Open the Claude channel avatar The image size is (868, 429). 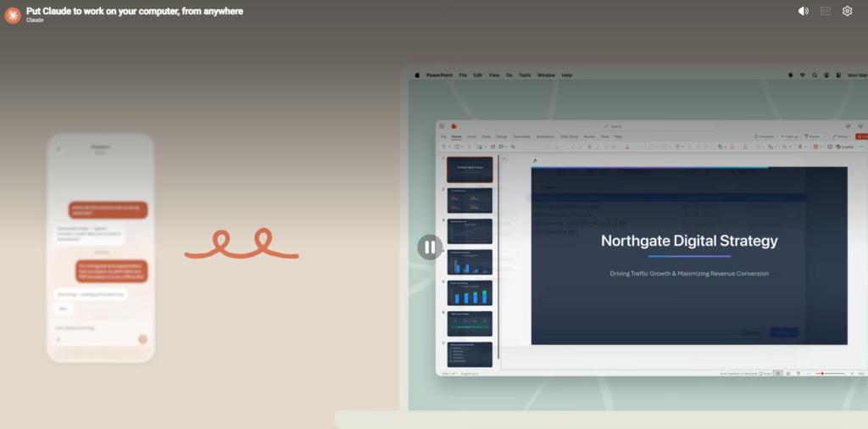13,15
